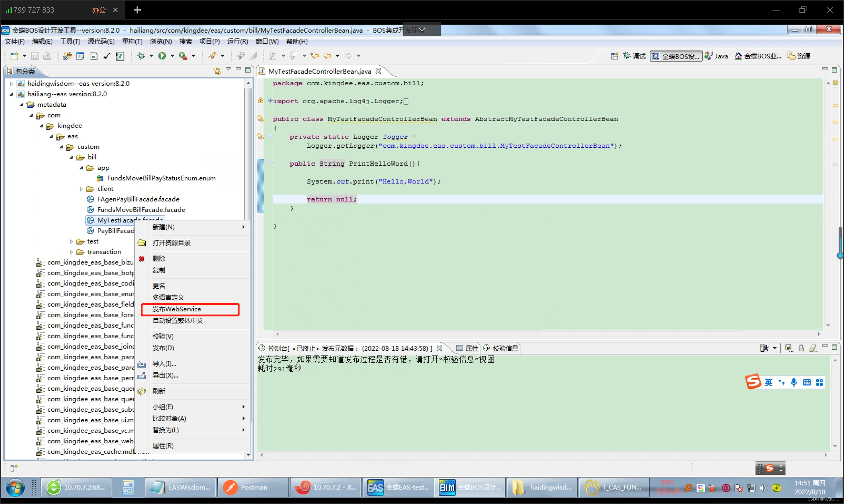Collapse the bill package node

[x=72, y=157]
